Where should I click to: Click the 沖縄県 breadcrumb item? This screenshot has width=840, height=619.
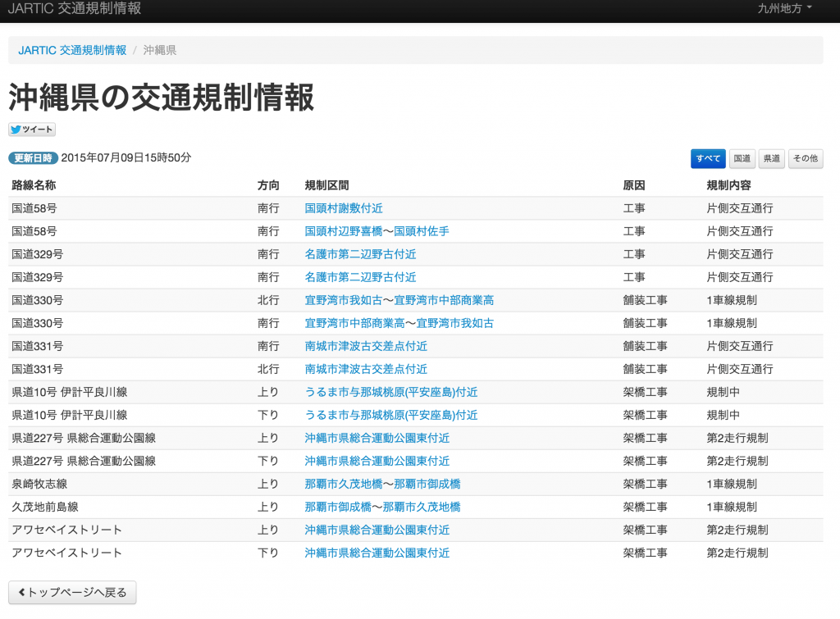coord(160,50)
